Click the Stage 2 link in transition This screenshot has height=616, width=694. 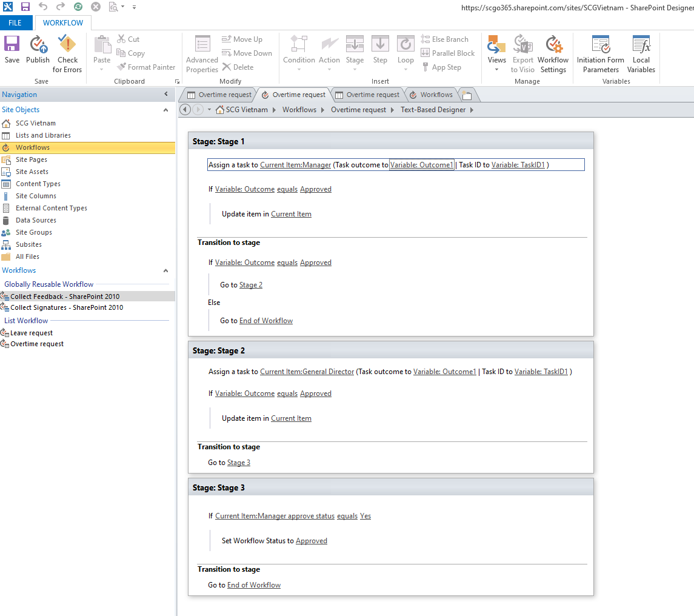[251, 285]
